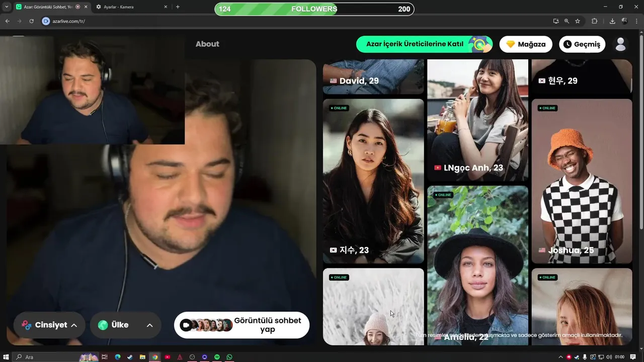Close the Ayarlar - Kamera tab
Image resolution: width=644 pixels, height=362 pixels.
[166, 7]
